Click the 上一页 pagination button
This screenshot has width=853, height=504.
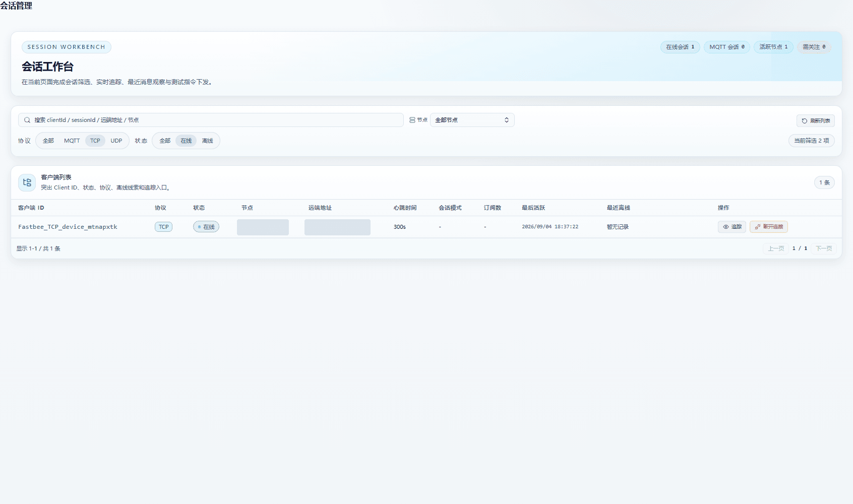[x=776, y=248]
